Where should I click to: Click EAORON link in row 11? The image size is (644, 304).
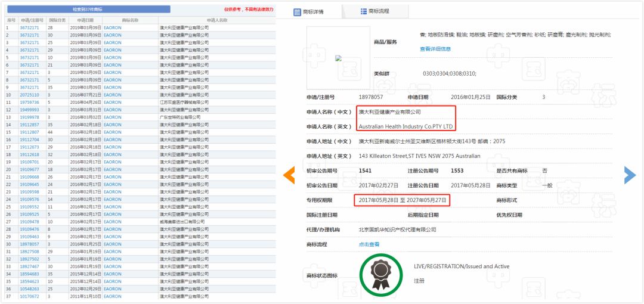click(x=113, y=103)
